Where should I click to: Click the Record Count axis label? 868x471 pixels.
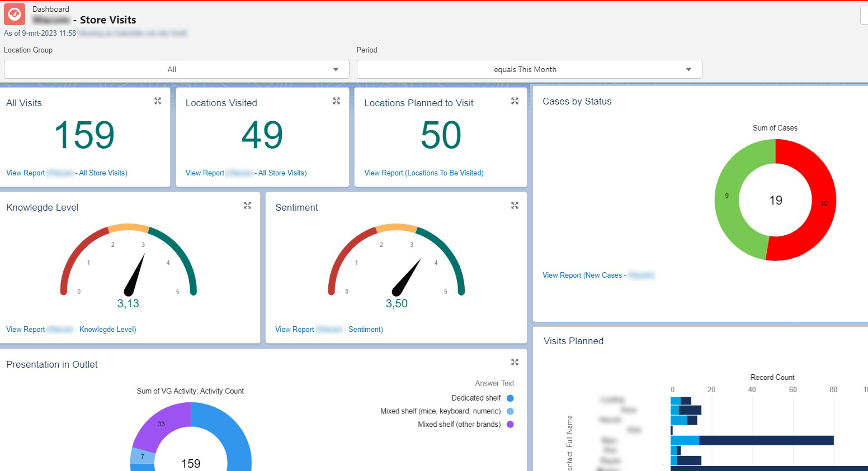(x=772, y=378)
